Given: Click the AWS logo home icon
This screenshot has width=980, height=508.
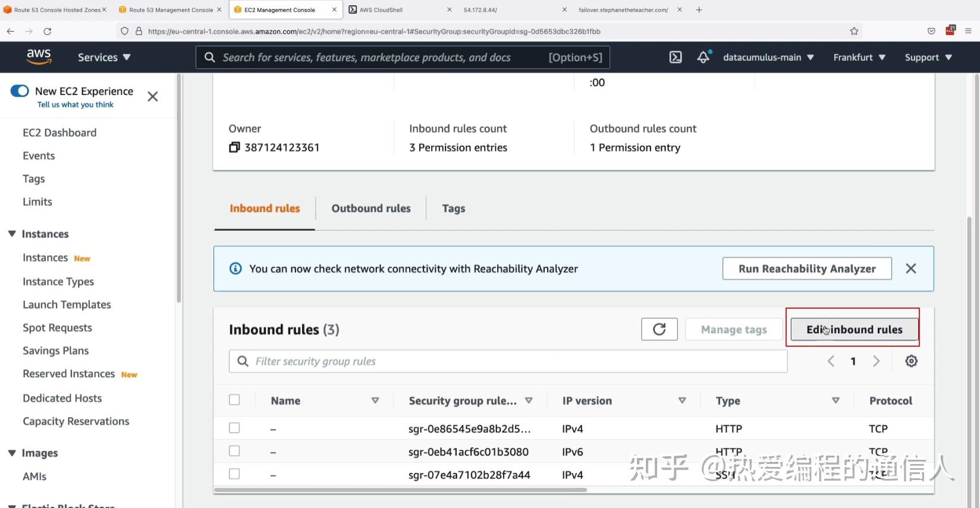Looking at the screenshot, I should [x=39, y=57].
